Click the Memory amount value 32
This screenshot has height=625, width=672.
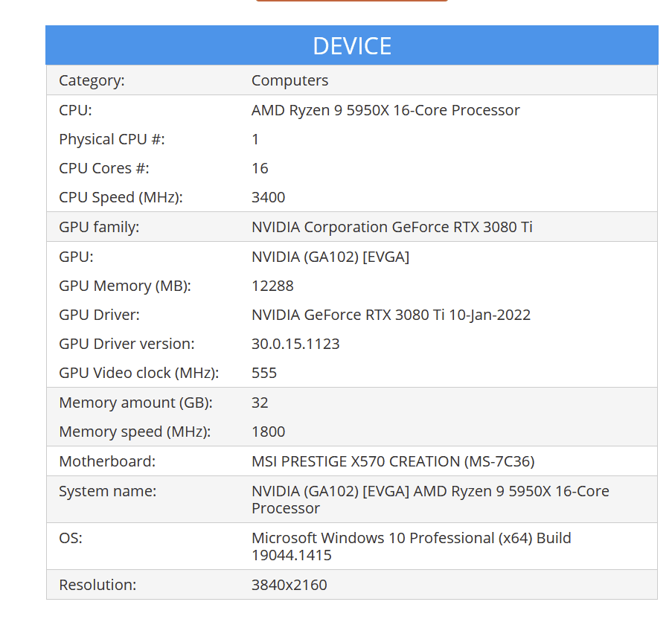pos(260,403)
